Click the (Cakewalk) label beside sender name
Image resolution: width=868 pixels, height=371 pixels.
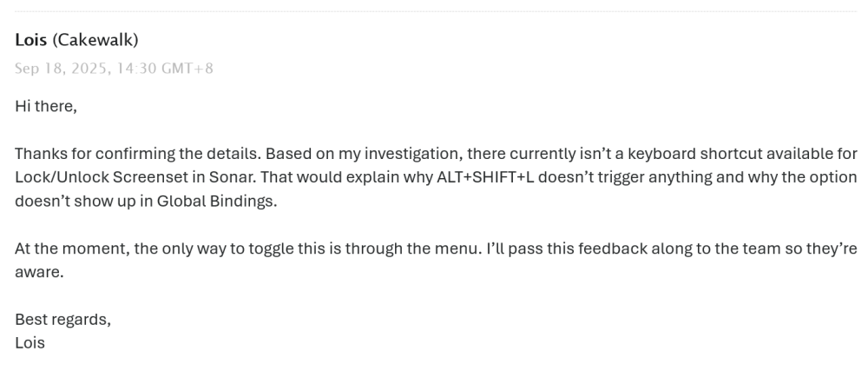tap(95, 40)
